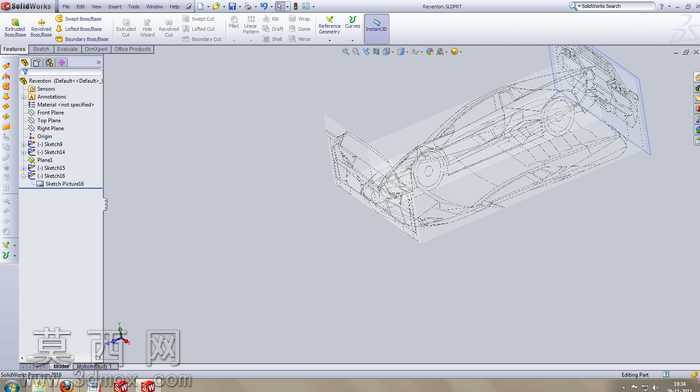The width and height of the screenshot is (700, 392).
Task: Click the Revolved Cut tool
Action: (x=169, y=28)
